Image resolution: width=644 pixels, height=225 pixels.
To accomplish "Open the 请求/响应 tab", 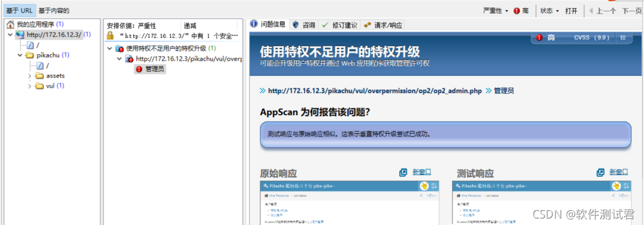I will pyautogui.click(x=383, y=24).
